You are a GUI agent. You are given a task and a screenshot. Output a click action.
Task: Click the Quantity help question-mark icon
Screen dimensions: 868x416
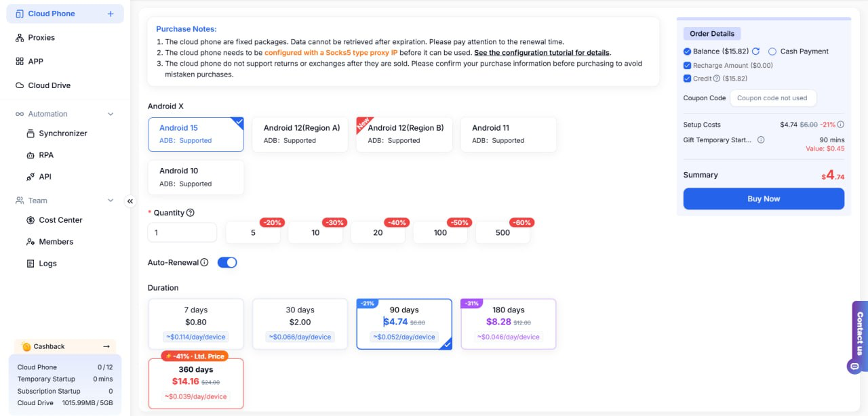tap(191, 213)
